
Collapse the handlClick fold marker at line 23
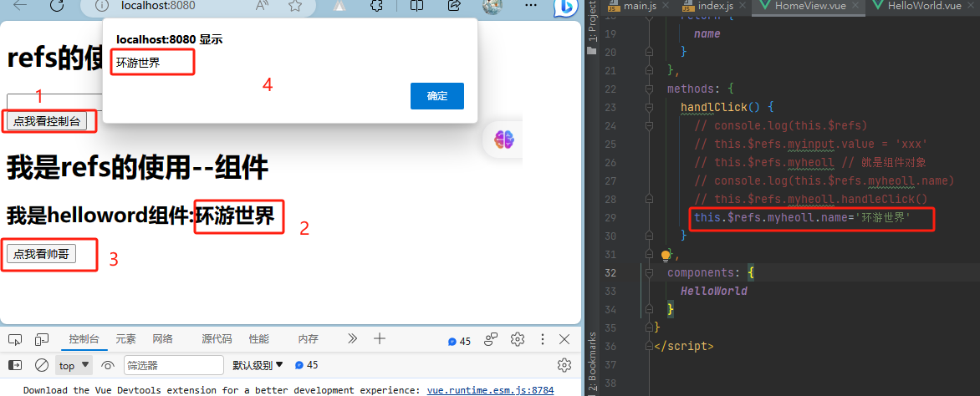[649, 107]
